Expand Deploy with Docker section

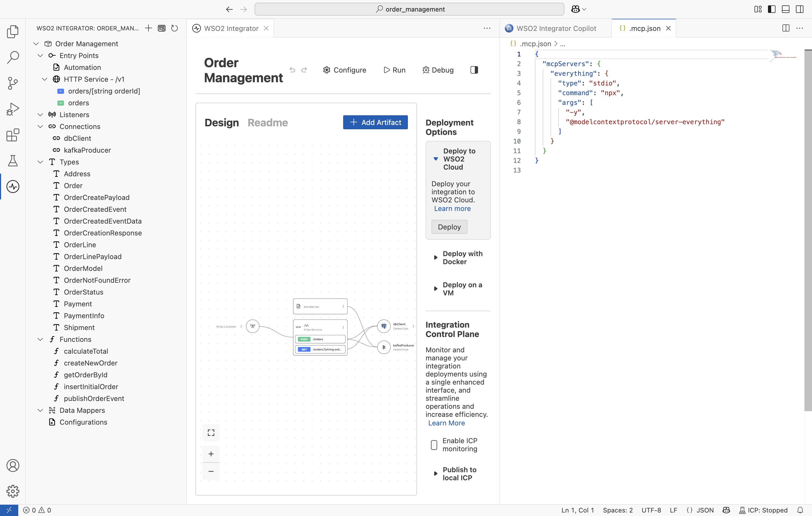436,257
